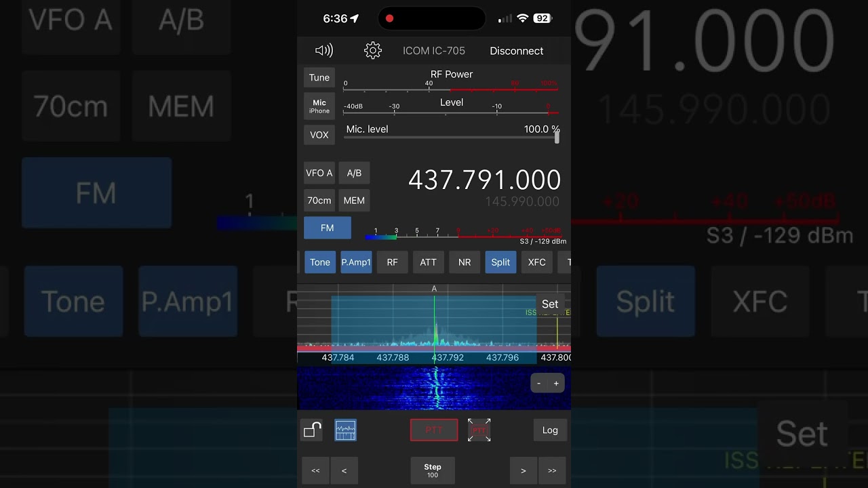
Task: Toggle the NR noise reduction
Action: (465, 262)
